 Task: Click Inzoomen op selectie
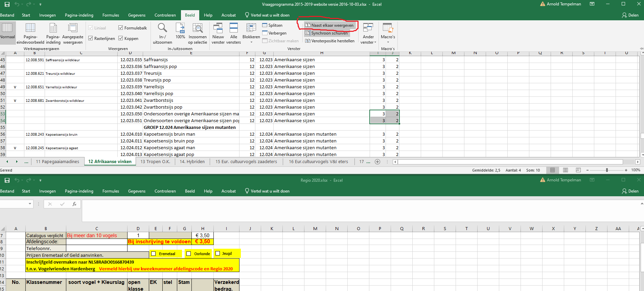pyautogui.click(x=198, y=33)
